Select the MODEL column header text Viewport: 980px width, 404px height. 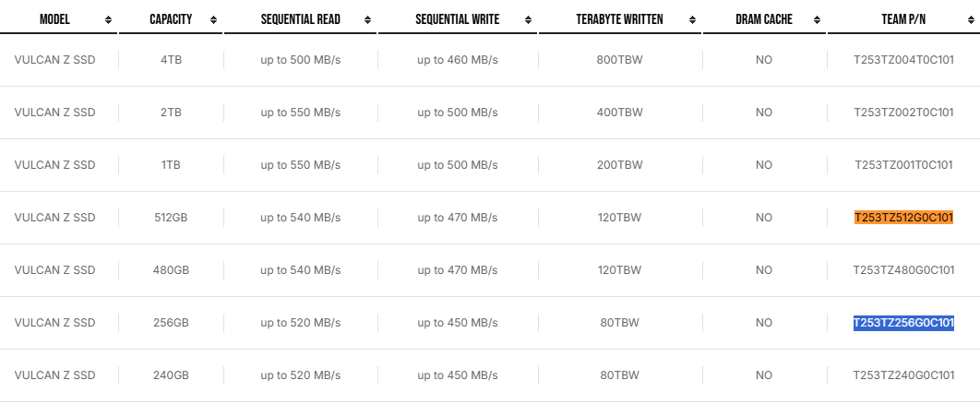(55, 19)
